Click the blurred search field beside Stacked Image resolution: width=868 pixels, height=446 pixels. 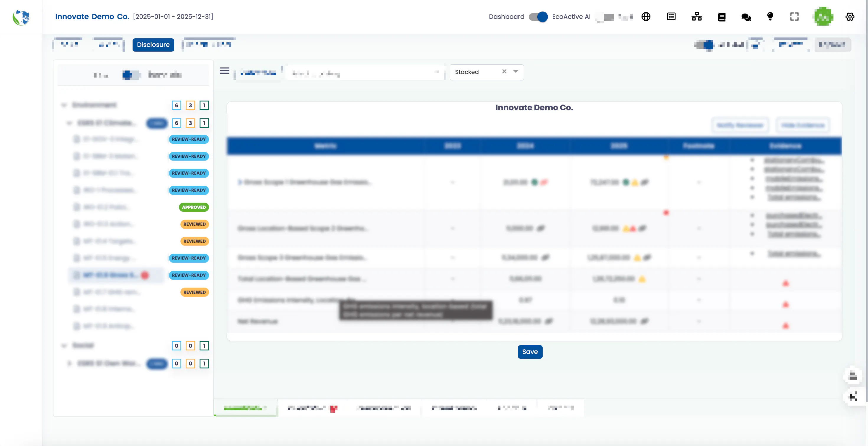pyautogui.click(x=365, y=73)
